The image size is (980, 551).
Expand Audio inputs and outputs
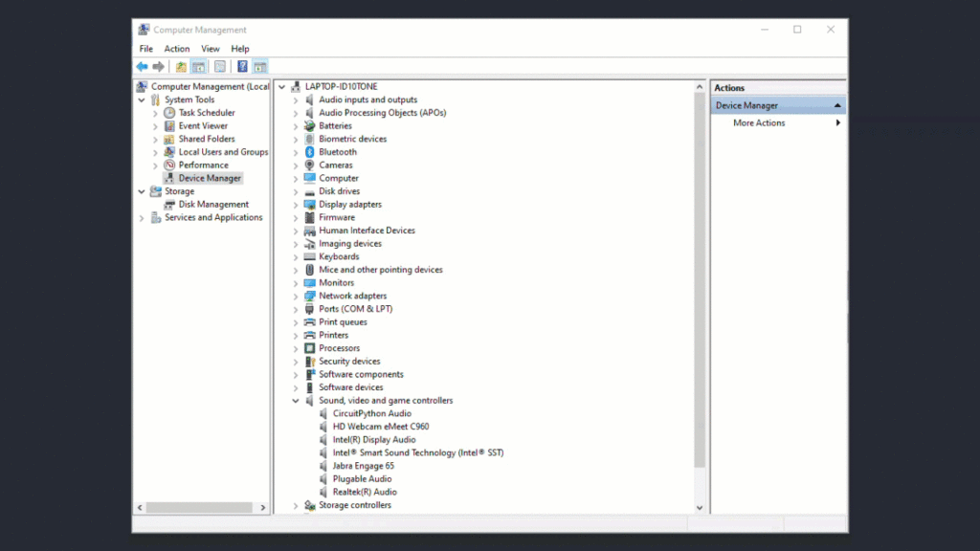tap(296, 99)
